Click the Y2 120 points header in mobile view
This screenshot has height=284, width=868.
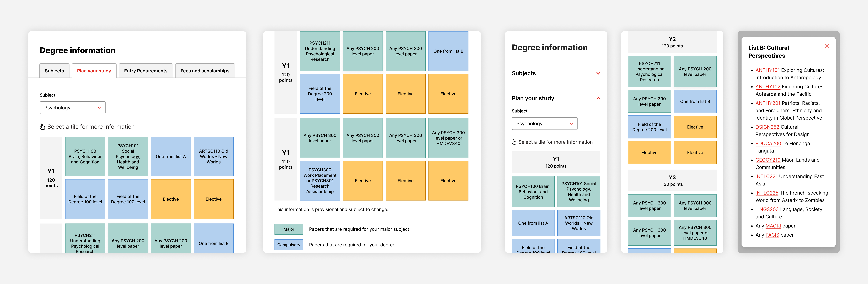click(x=672, y=42)
